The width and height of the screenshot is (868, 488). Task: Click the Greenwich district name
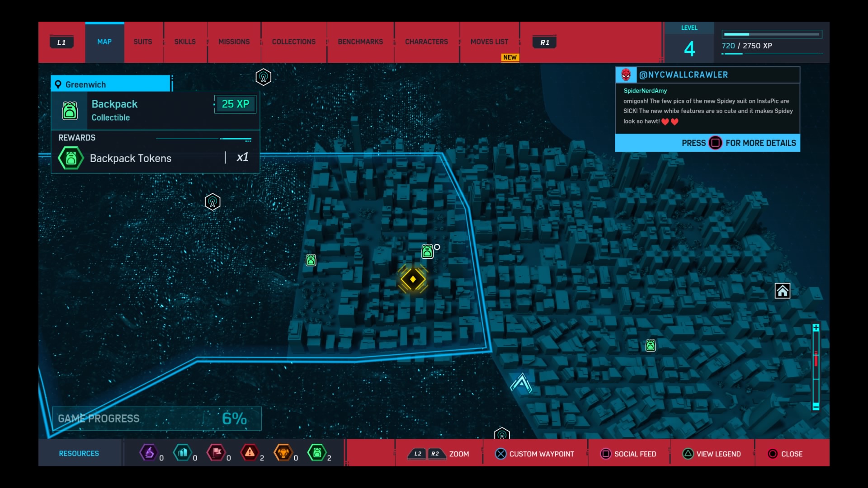(85, 84)
